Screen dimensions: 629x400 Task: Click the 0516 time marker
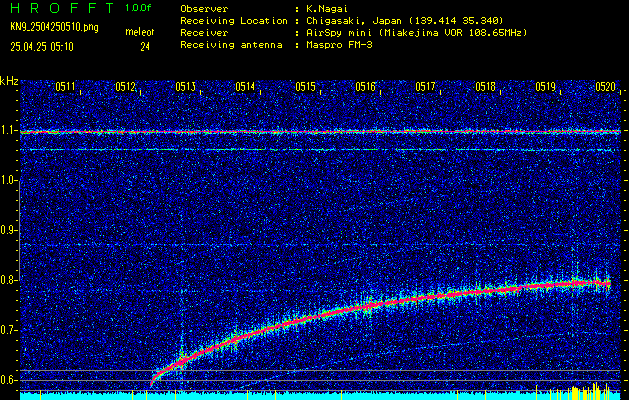[365, 86]
